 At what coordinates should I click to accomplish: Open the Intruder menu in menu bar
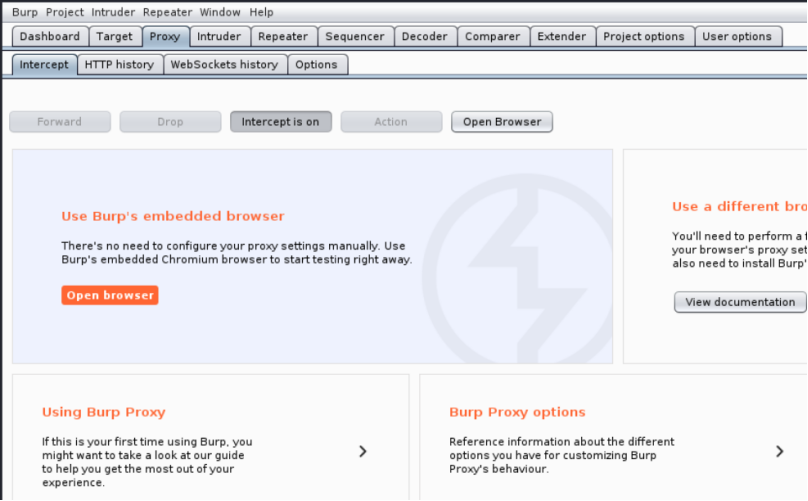113,12
